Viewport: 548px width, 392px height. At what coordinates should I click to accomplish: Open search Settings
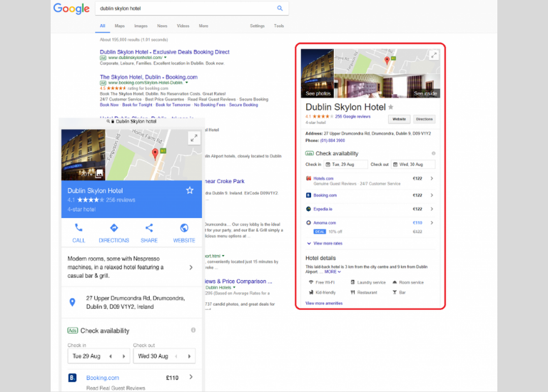[257, 26]
